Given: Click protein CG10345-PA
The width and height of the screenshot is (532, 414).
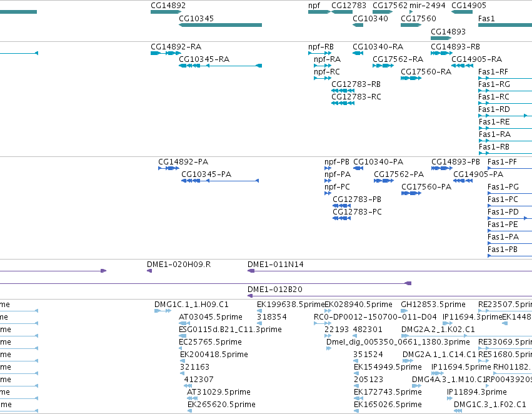Looking at the screenshot, I should (x=206, y=174).
